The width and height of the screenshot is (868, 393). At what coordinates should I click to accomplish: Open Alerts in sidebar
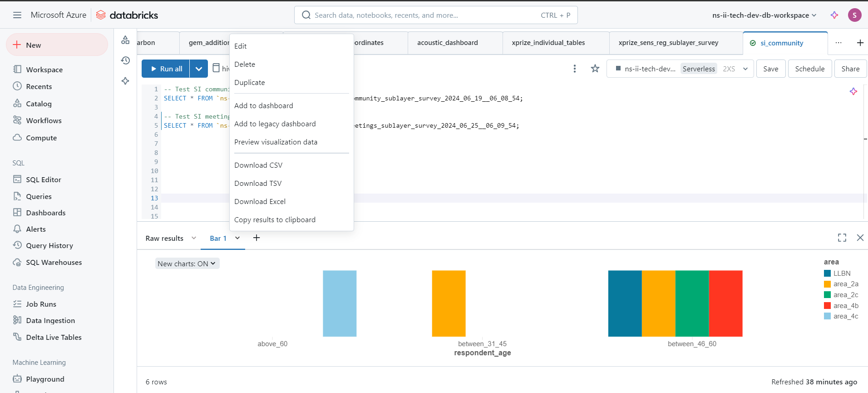36,229
